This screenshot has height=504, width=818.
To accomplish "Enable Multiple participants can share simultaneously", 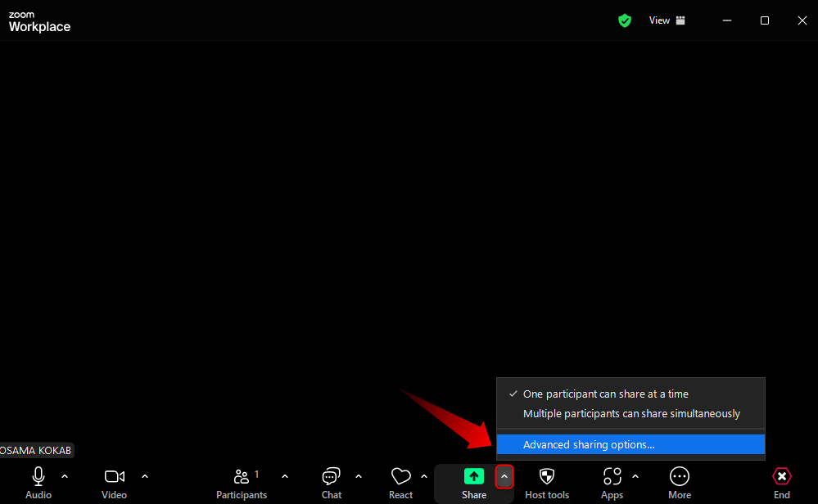I will point(630,413).
